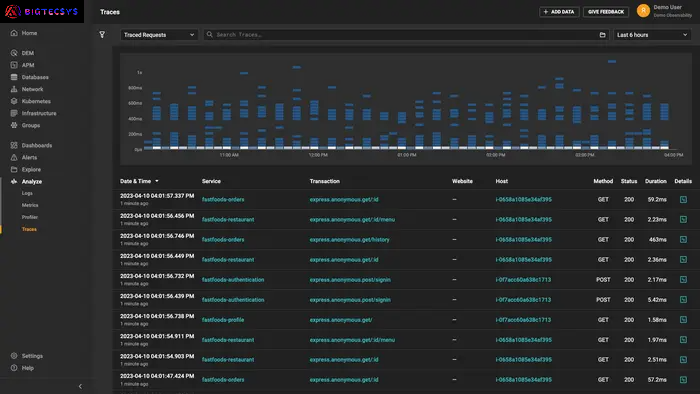Open Kubernetes sidebar icon
The image size is (700, 394).
14,101
